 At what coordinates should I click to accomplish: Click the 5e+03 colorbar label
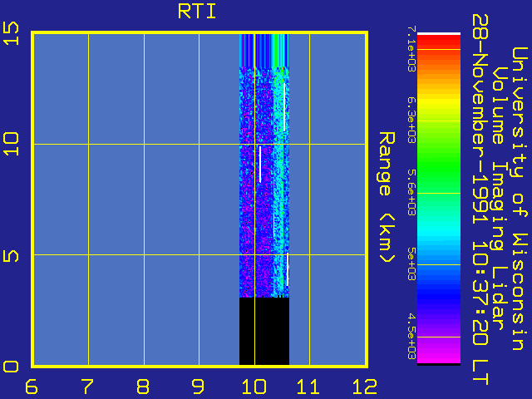click(411, 264)
